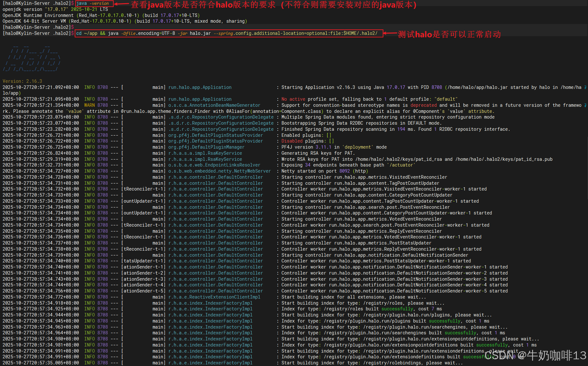
Task: Click 'DefaultNotificationSender-worker-4 started' message
Action: pos(395,285)
